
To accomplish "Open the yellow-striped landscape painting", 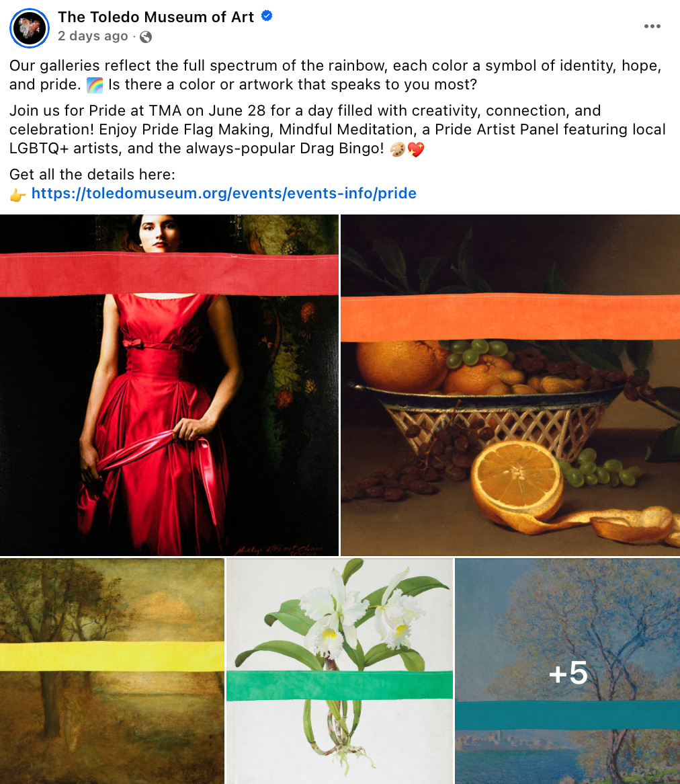I will point(112,671).
